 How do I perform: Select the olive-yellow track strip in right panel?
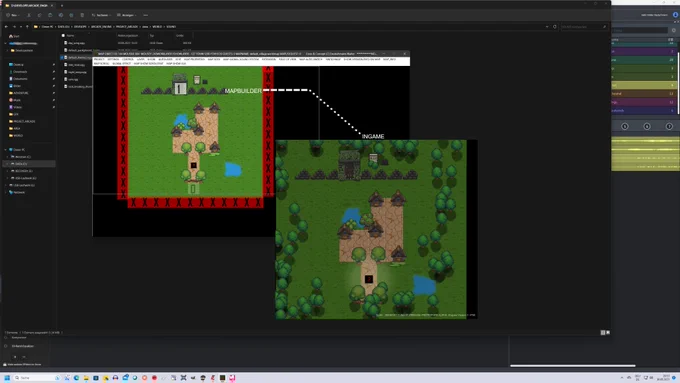[644, 85]
